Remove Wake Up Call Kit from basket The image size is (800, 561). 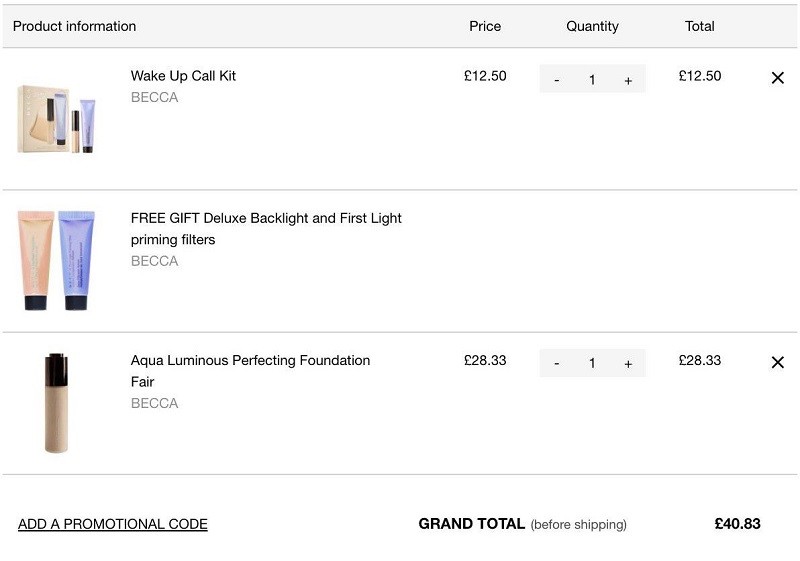[778, 78]
